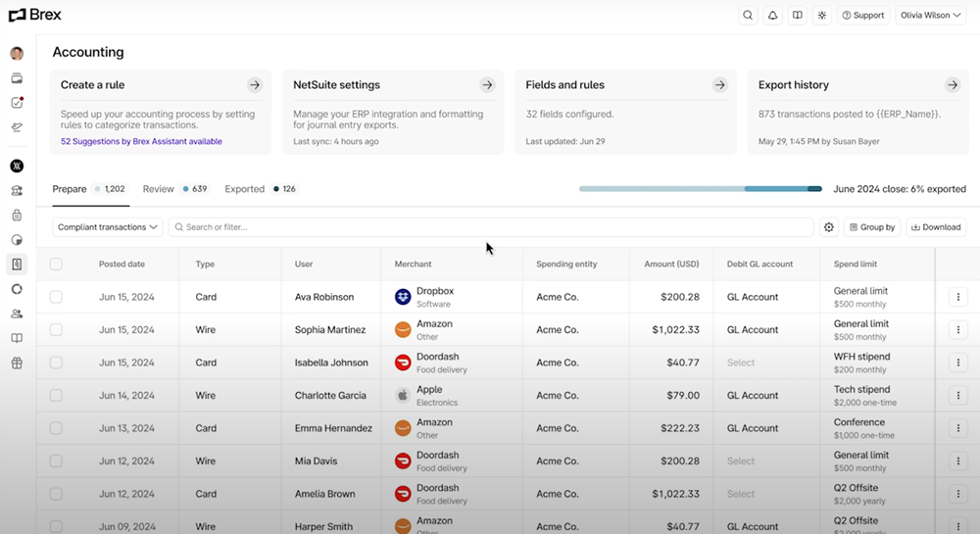980x534 pixels.
Task: Click arrow on Export history card
Action: tap(952, 85)
